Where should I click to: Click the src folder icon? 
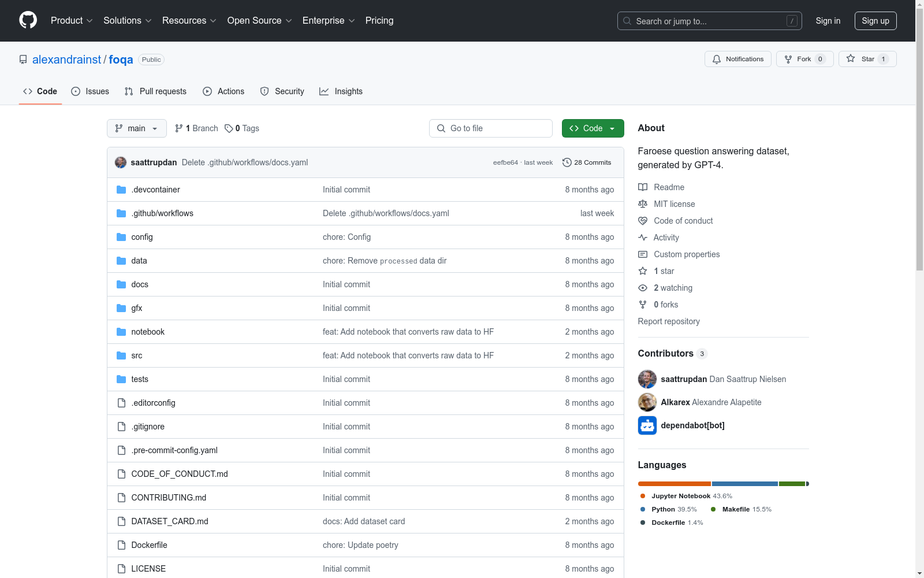pyautogui.click(x=121, y=355)
